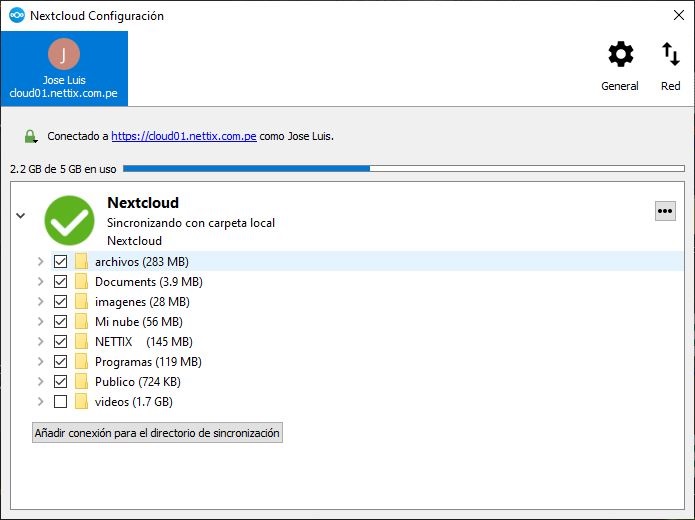Enable sync for the videos folder
Screen dimensions: 695x520
(60, 402)
